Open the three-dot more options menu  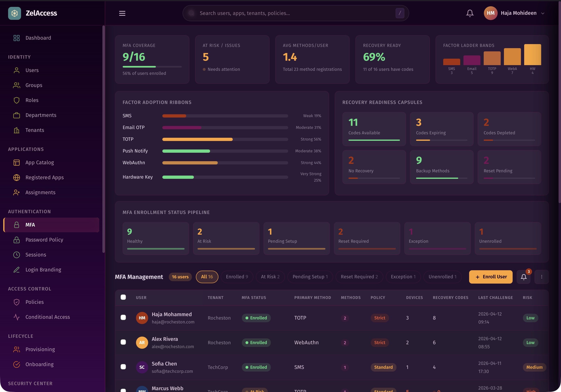coord(541,277)
